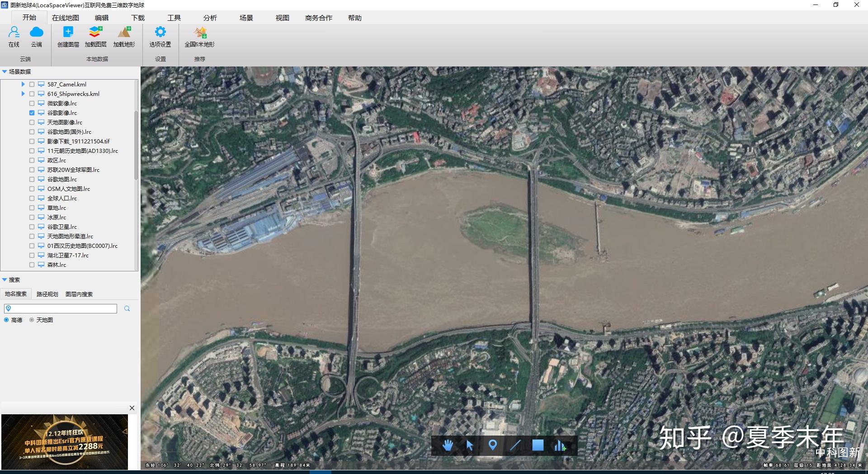Click the application logo icon in title bar
The width and height of the screenshot is (868, 474).
pyautogui.click(x=5, y=5)
